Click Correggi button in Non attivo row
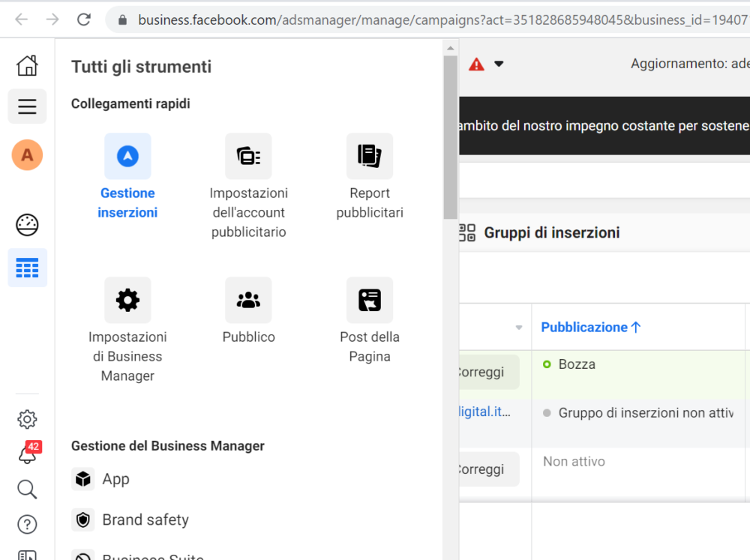The height and width of the screenshot is (560, 750). point(489,469)
